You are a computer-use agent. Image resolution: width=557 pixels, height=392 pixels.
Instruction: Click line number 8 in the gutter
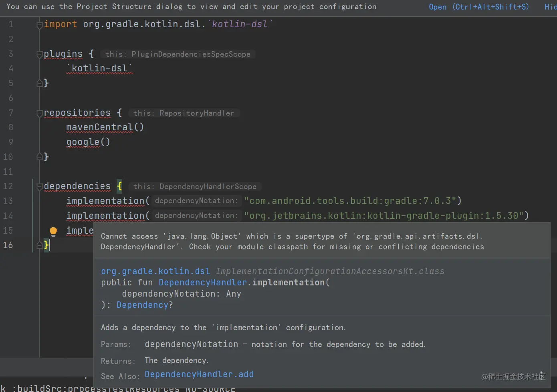[11, 127]
